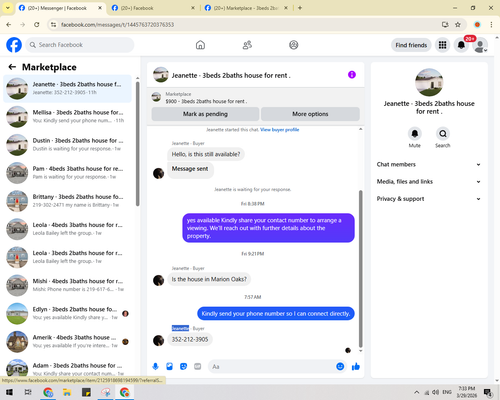Screen dimensions: 500x400
Task: Open the emoji picker
Action: pyautogui.click(x=340, y=367)
